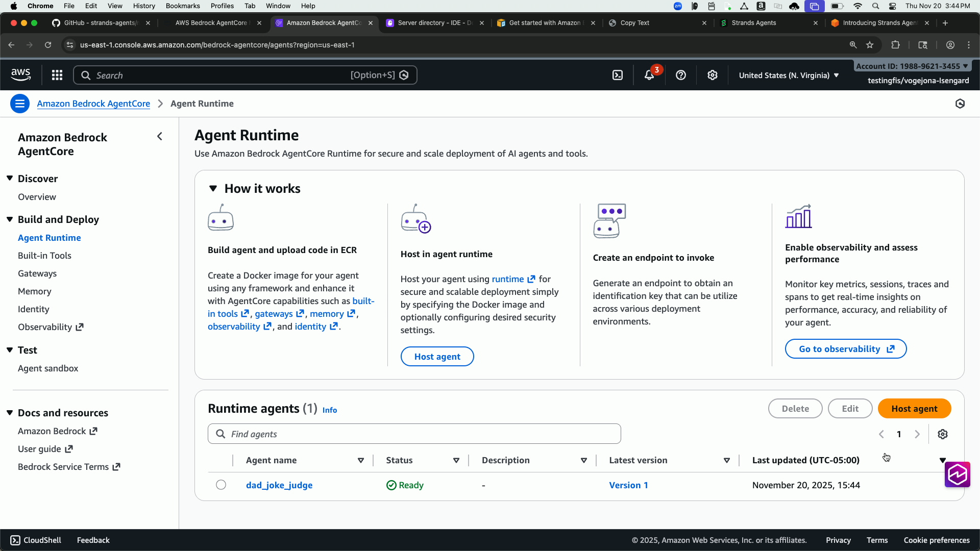Reload the page with the browser refresh icon
980x551 pixels.
point(48,45)
